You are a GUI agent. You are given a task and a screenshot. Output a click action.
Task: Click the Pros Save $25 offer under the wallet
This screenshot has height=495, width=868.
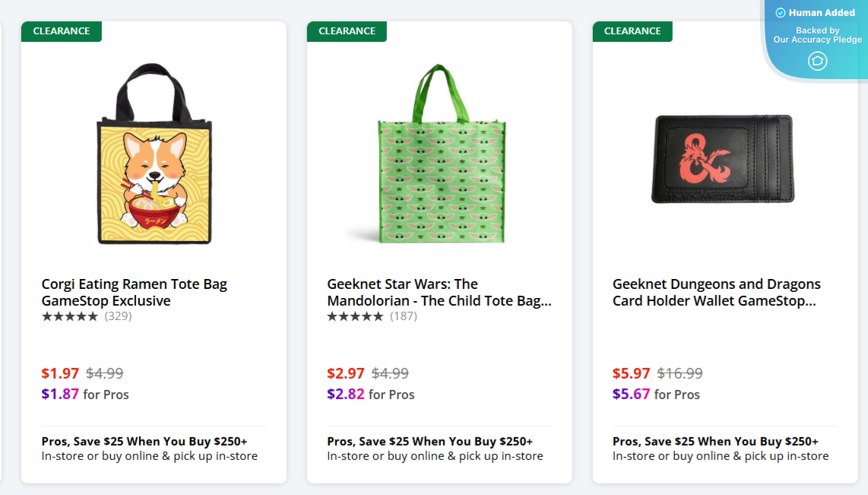[x=715, y=441]
